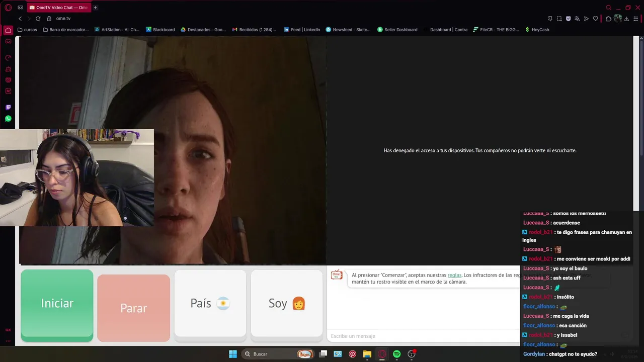The width and height of the screenshot is (644, 362).
Task: Open the Destacados Google Drive bookmark
Action: [x=203, y=30]
